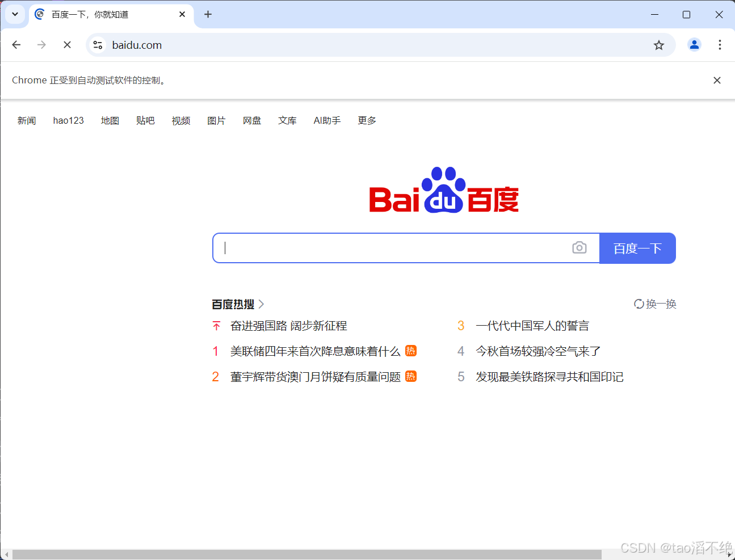Viewport: 735px width, 560px height.
Task: Open site information icon beside baidu.com
Action: (98, 45)
